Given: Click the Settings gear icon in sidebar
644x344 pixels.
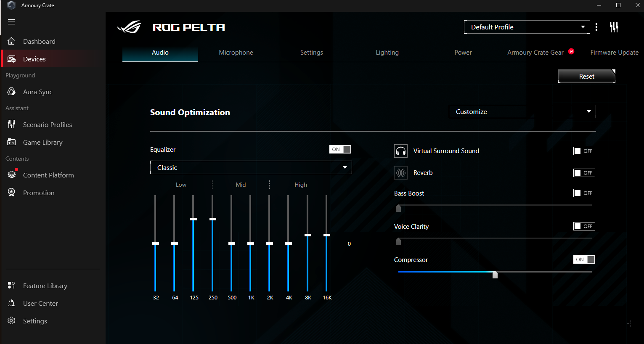Looking at the screenshot, I should click(x=12, y=321).
